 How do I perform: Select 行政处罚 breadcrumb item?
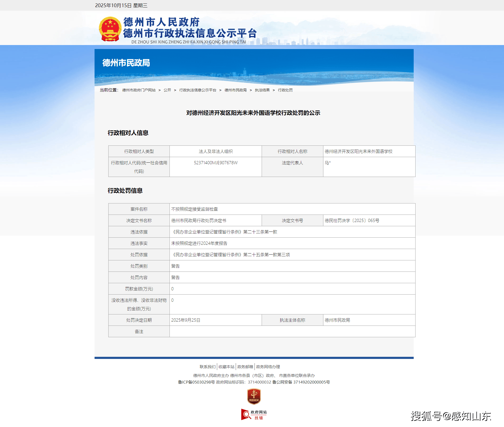click(x=285, y=90)
